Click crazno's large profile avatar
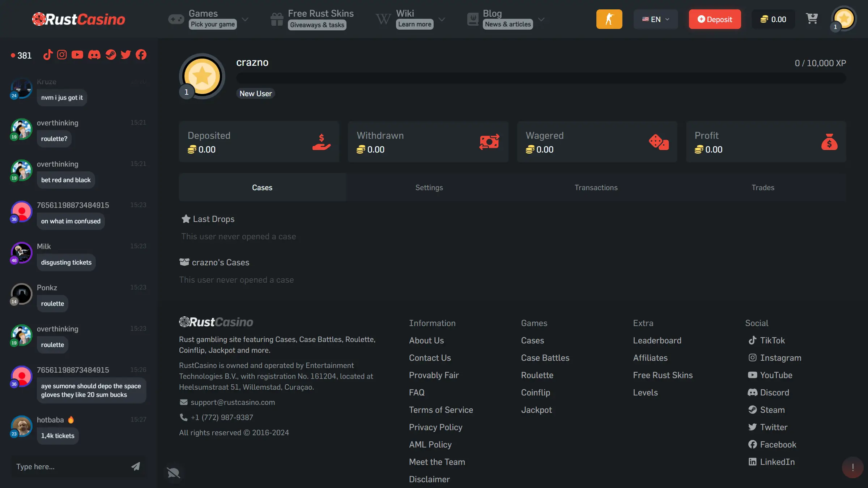 click(202, 76)
